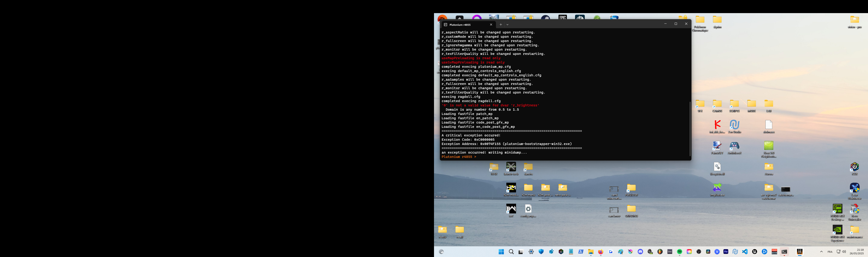This screenshot has width=868, height=257.
Task: Open Firefox from the taskbar
Action: point(600,252)
